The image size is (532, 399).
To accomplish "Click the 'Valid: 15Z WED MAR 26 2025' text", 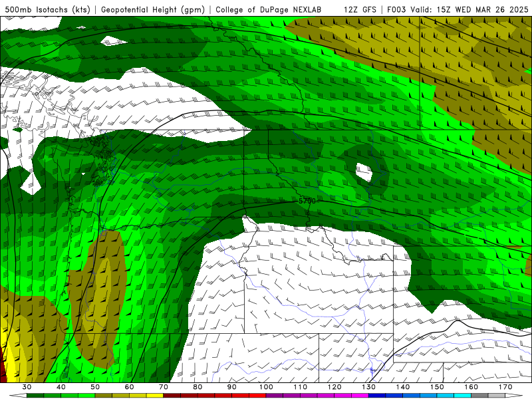I will coord(469,9).
